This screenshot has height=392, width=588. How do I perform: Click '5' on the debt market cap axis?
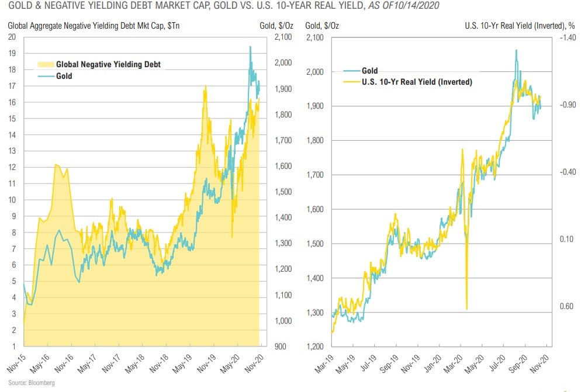[x=14, y=281]
